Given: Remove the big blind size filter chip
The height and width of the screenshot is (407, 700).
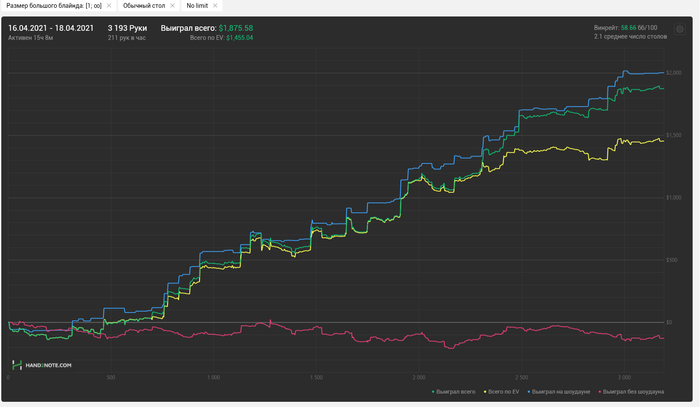Looking at the screenshot, I should tap(109, 6).
